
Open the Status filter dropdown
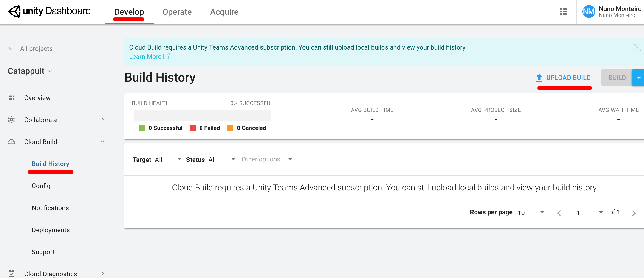pos(223,160)
